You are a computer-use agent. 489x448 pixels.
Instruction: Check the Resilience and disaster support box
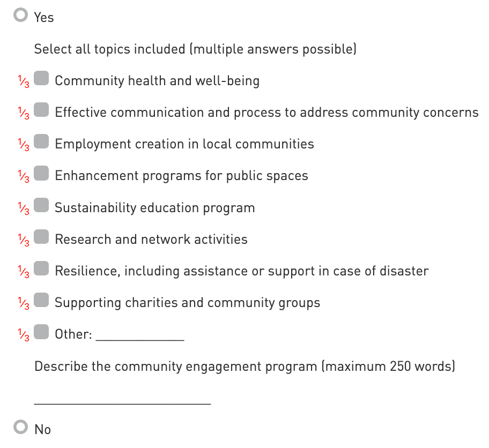42,269
